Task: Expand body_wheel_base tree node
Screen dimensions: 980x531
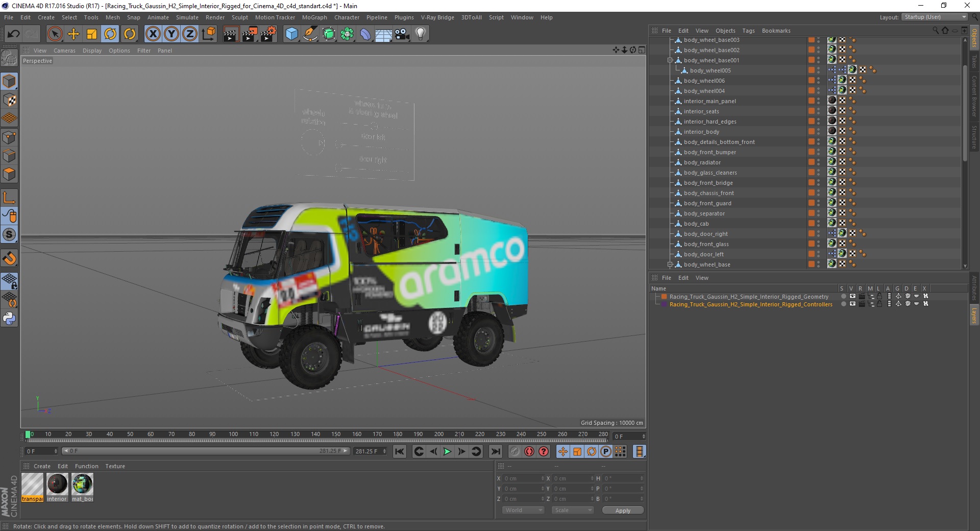Action: 670,264
